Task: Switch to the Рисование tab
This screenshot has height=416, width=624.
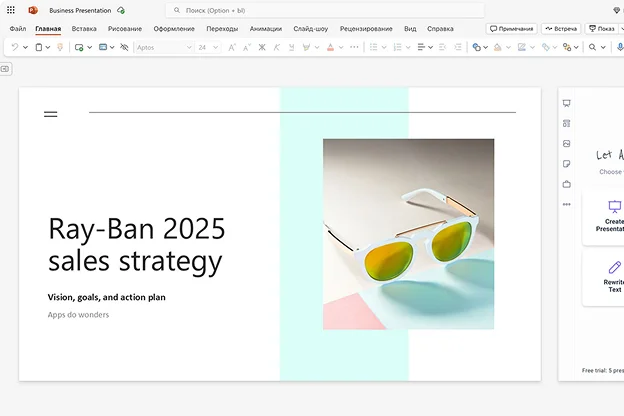Action: pos(125,29)
